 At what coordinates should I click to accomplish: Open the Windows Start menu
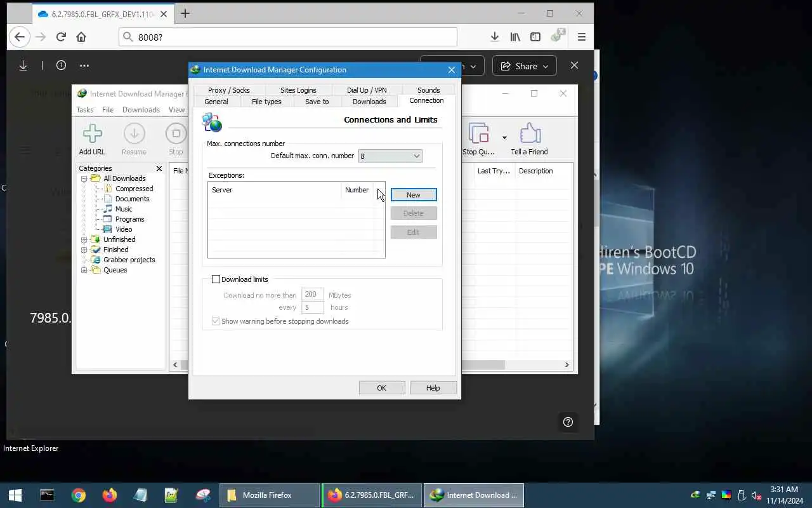click(x=15, y=495)
